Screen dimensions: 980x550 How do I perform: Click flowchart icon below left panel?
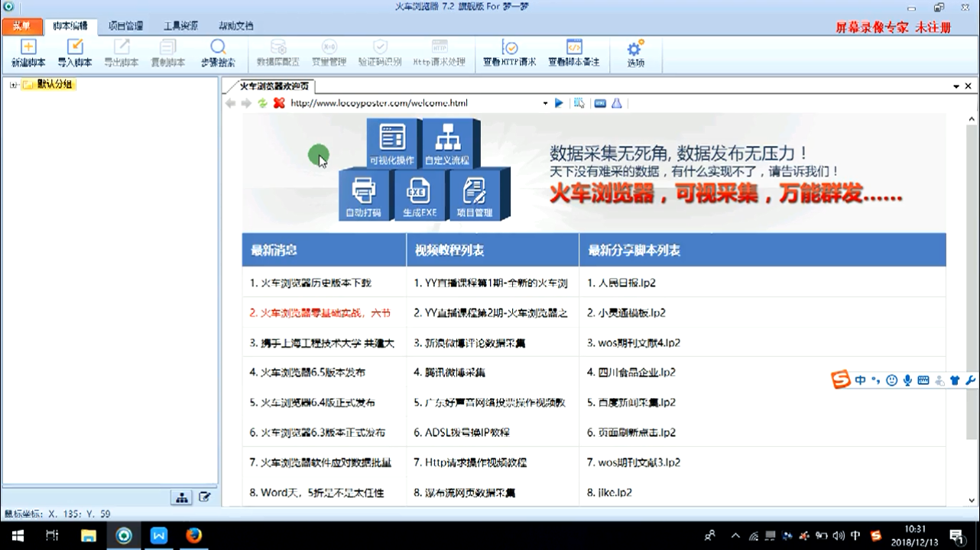click(x=182, y=497)
